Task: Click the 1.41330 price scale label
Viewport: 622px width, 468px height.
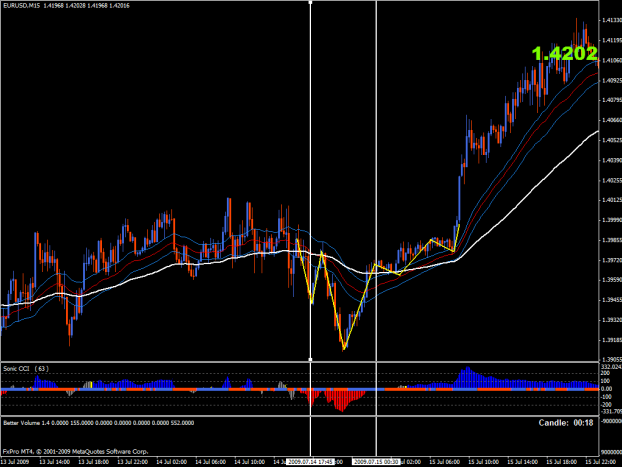Action: coord(612,20)
